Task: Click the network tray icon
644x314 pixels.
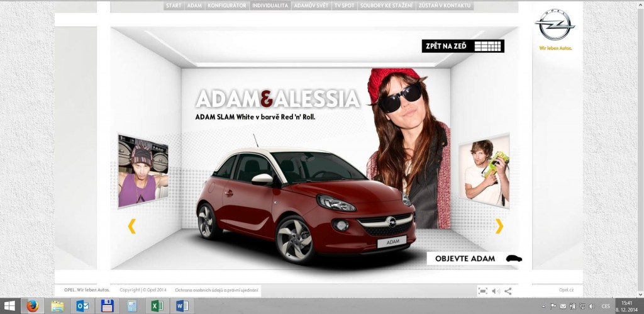Action: click(x=582, y=306)
